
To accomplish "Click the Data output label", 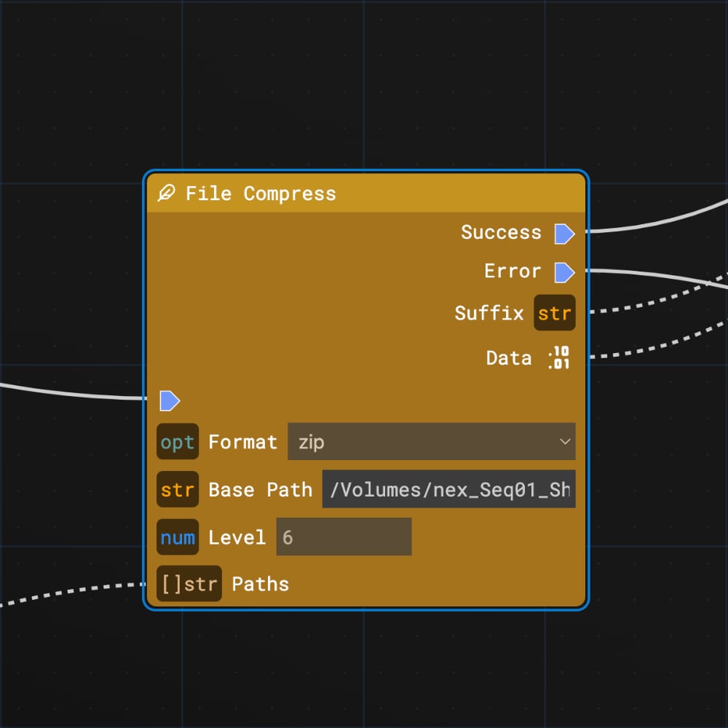I will (508, 357).
